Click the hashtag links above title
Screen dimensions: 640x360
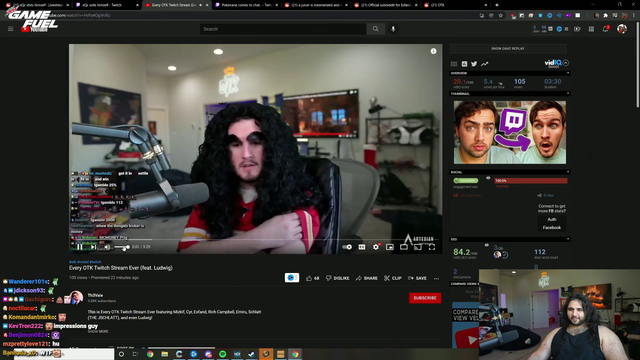click(x=85, y=262)
